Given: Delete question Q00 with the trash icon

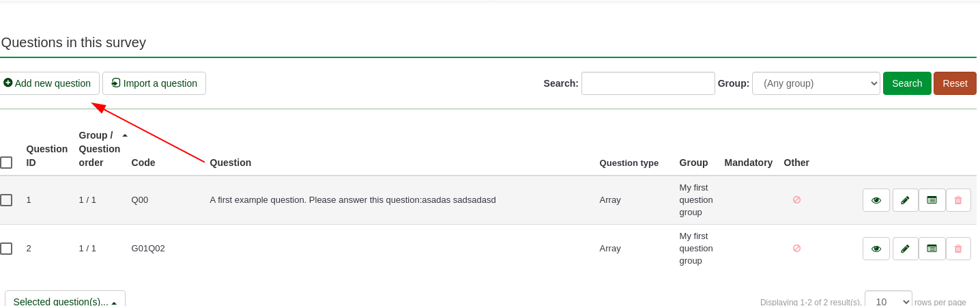Looking at the screenshot, I should 958,200.
